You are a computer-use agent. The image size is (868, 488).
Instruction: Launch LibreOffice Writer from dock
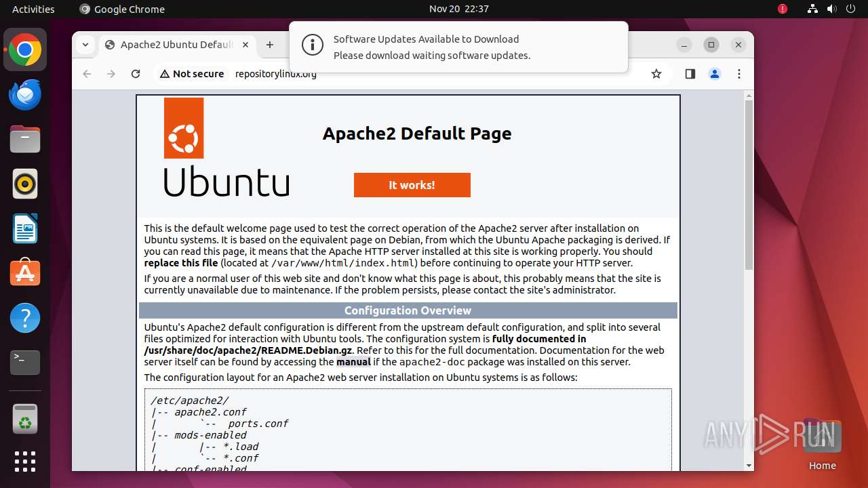(x=25, y=228)
